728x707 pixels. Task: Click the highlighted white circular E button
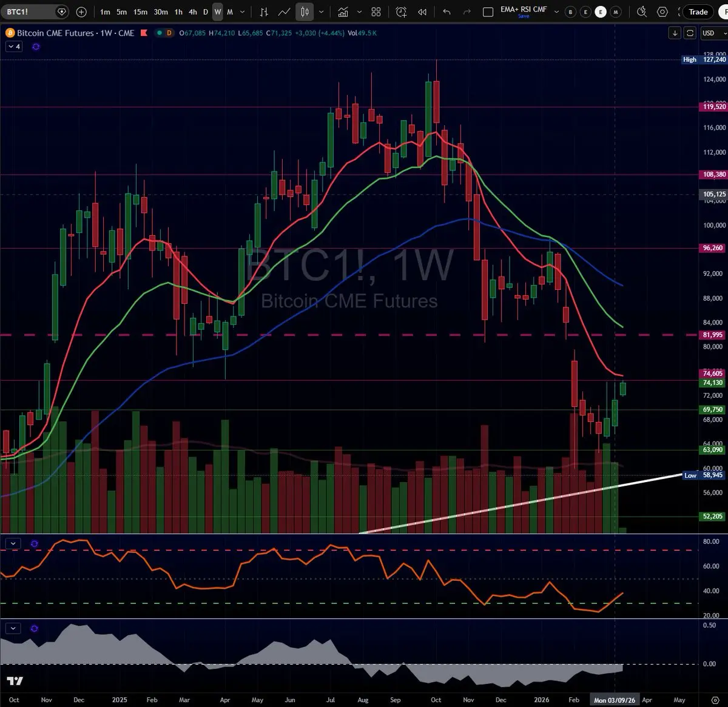pyautogui.click(x=600, y=12)
